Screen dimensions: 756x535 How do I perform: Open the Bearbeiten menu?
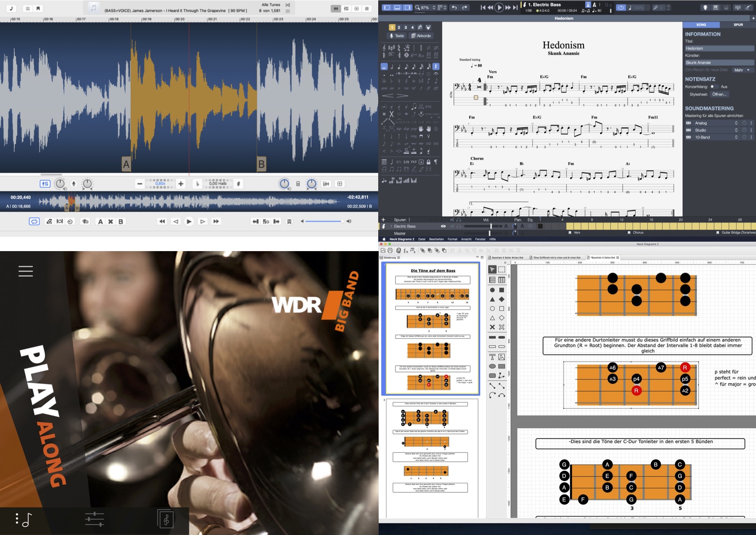click(436, 239)
